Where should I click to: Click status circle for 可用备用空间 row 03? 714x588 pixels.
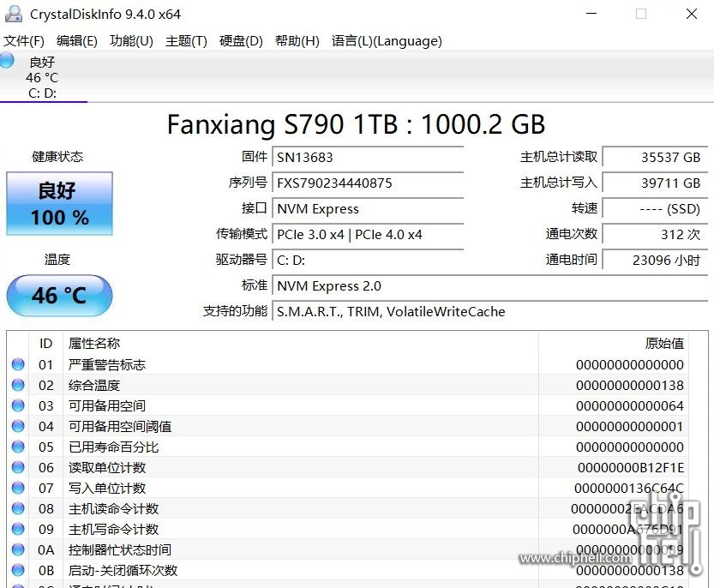coord(18,405)
